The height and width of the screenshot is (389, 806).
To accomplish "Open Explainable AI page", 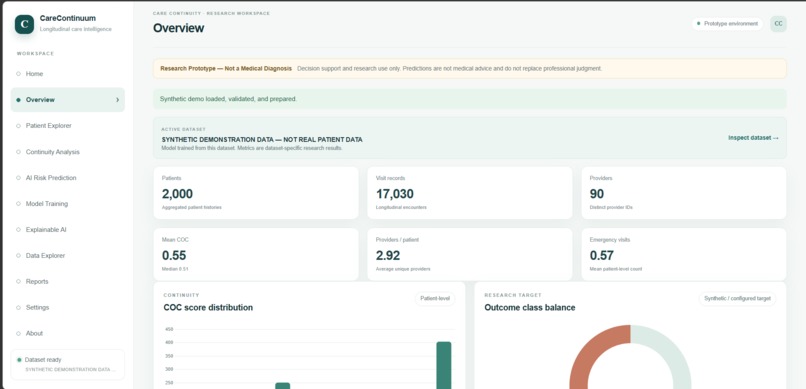I will point(68,230).
